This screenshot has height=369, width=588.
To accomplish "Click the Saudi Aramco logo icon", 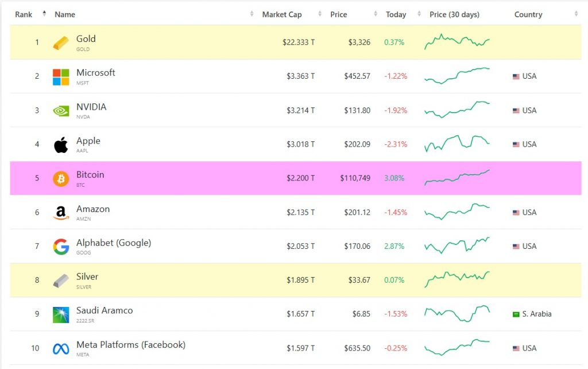I will click(x=61, y=314).
